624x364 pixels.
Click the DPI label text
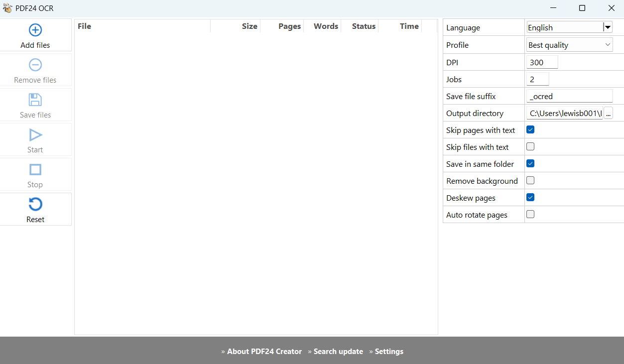(x=452, y=62)
